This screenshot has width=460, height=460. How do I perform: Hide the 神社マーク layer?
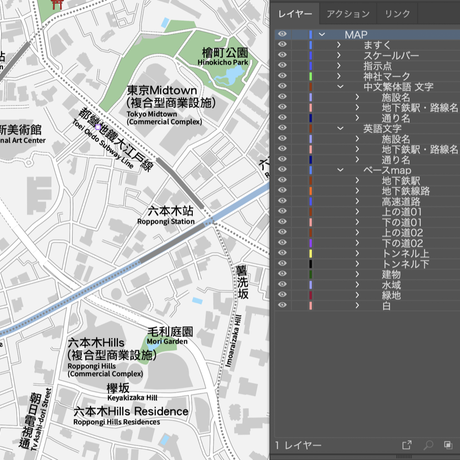click(x=282, y=76)
